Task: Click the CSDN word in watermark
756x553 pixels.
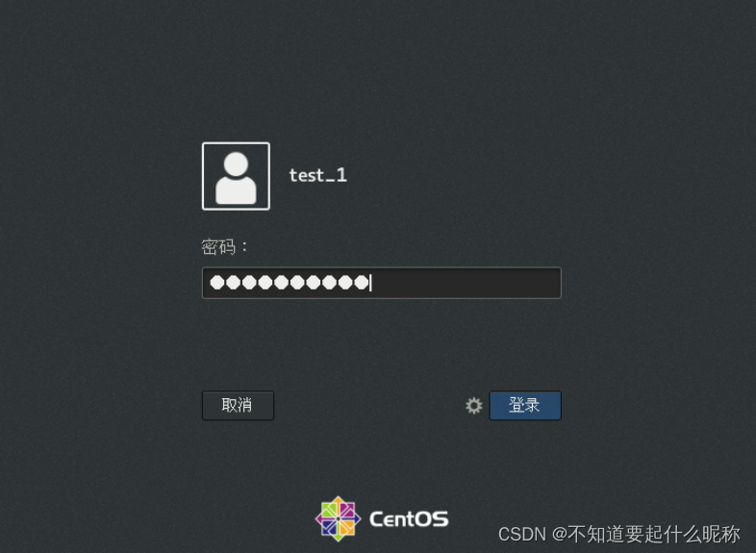Action: 522,534
